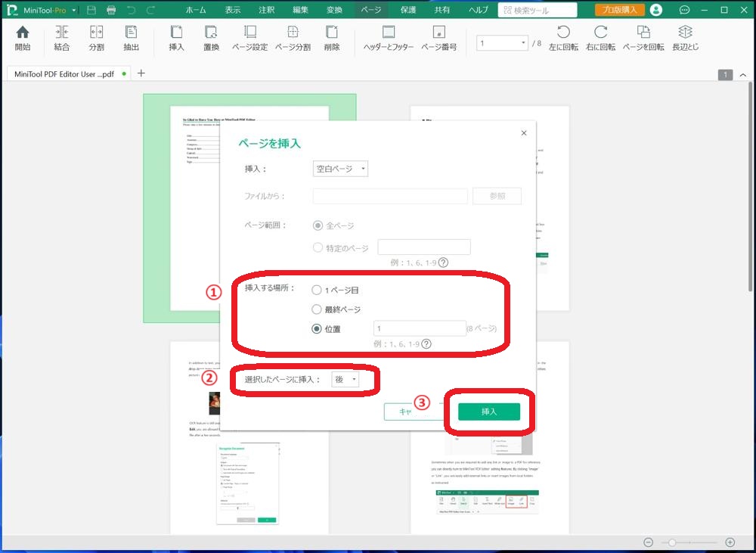Open the feedback chat bubble icon
This screenshot has width=756, height=553.
coord(683,10)
